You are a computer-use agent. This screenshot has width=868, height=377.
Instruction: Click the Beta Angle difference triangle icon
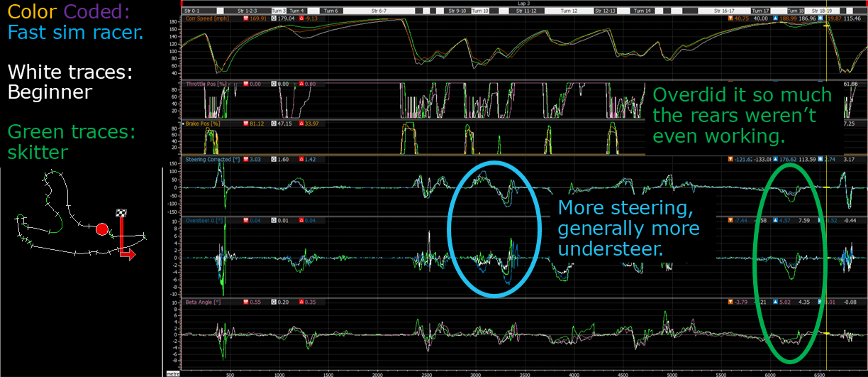(x=301, y=302)
